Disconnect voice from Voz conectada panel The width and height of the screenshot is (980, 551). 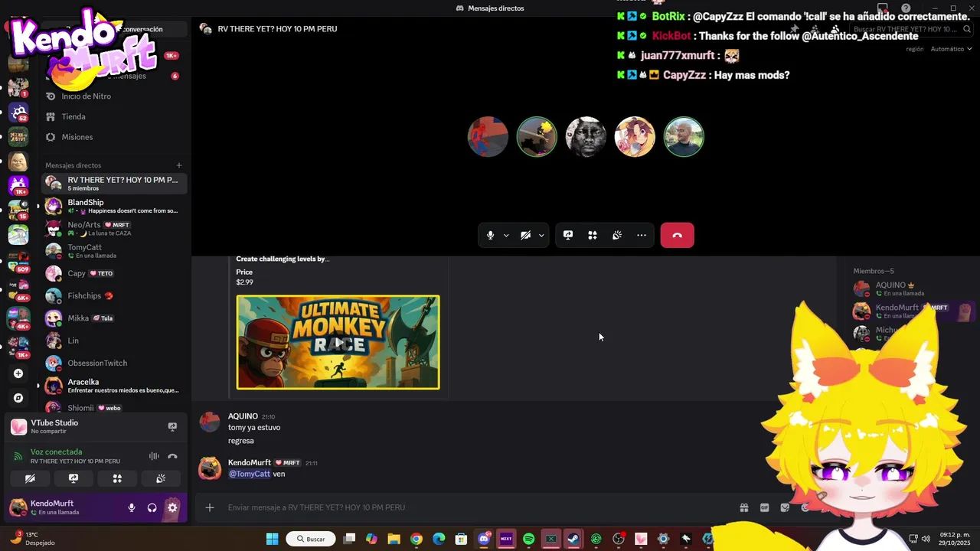point(172,456)
